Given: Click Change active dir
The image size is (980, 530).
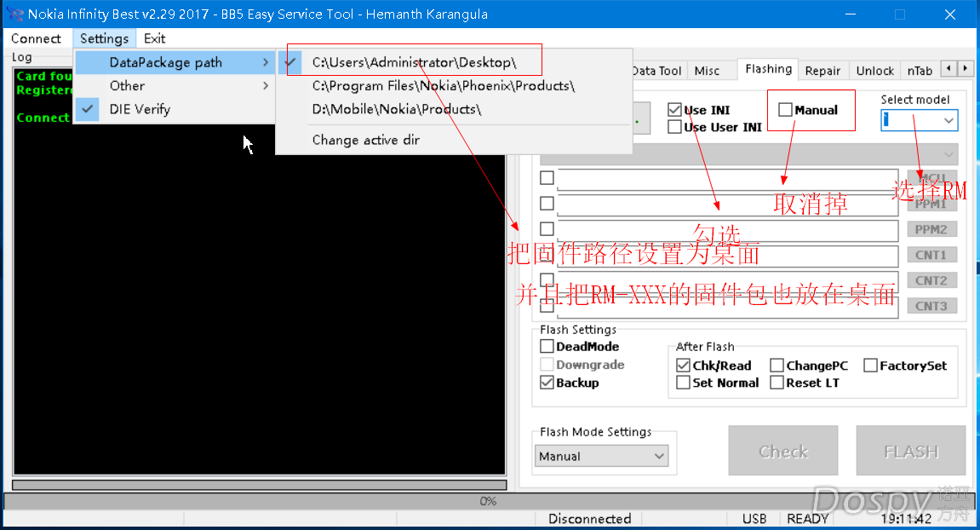Looking at the screenshot, I should click(x=455, y=140).
